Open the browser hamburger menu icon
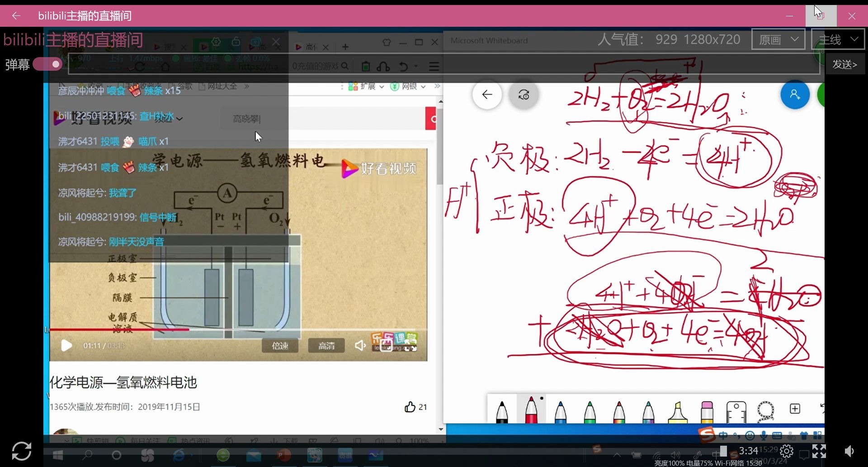 tap(434, 67)
